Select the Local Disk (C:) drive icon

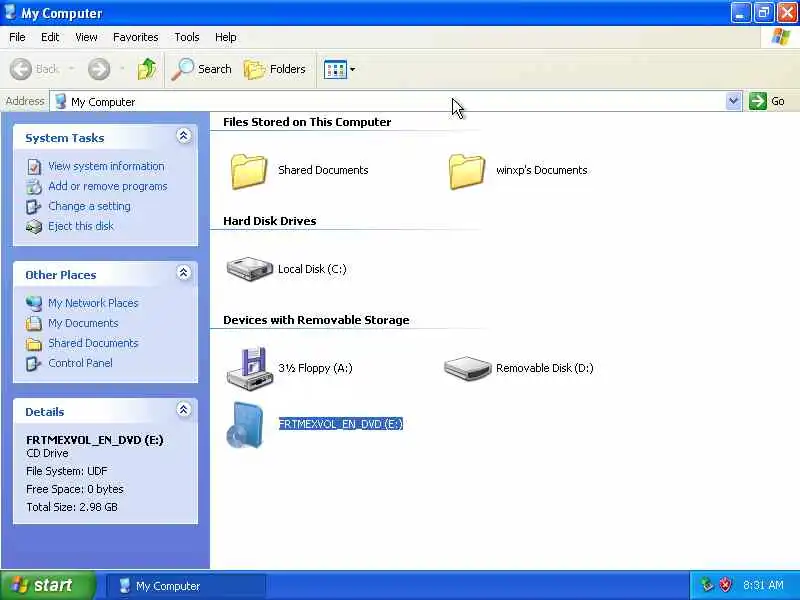coord(249,269)
